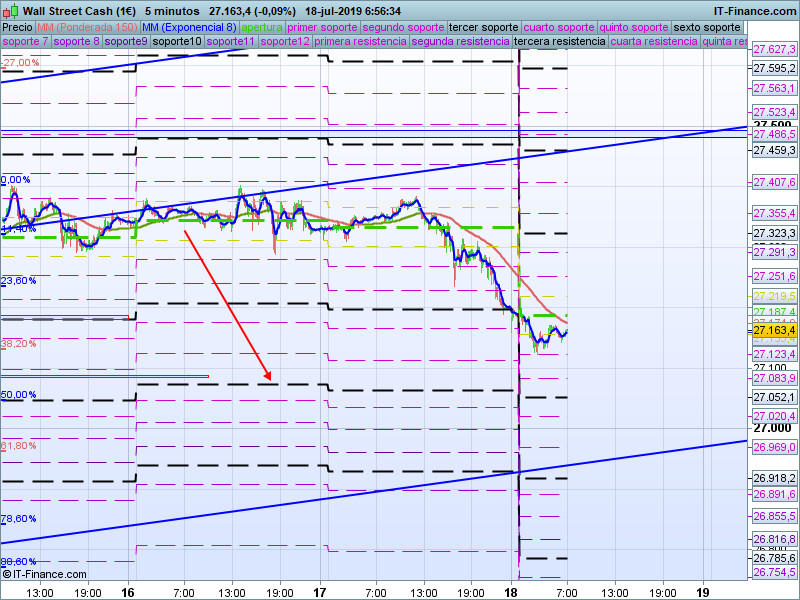
Task: Click the 26.969,0 price label on axis
Action: coord(773,447)
